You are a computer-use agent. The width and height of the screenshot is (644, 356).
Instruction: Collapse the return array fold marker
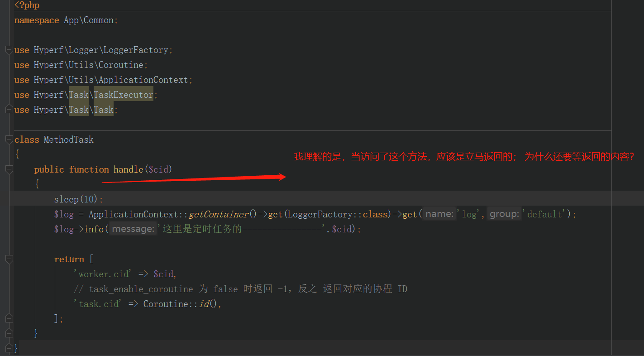(9, 259)
